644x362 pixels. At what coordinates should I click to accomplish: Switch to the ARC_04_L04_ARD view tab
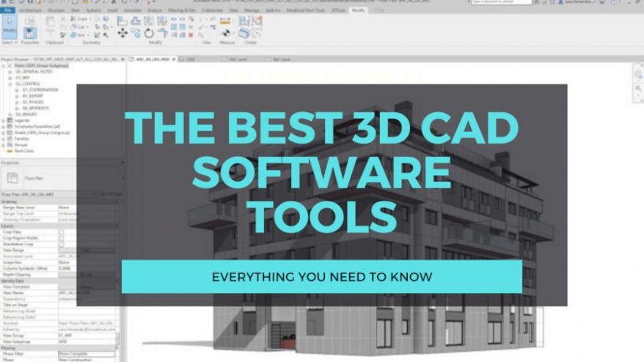(x=153, y=59)
